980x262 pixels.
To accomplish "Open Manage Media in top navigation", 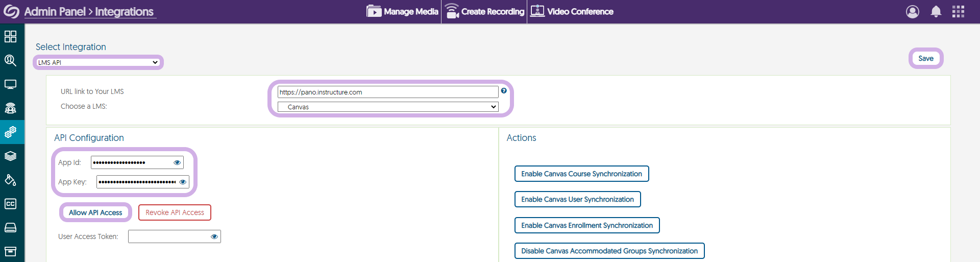I will (403, 12).
